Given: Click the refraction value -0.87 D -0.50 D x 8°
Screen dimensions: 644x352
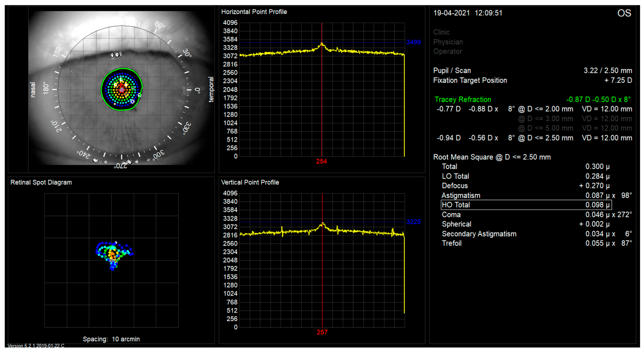Looking at the screenshot, I should pos(598,99).
